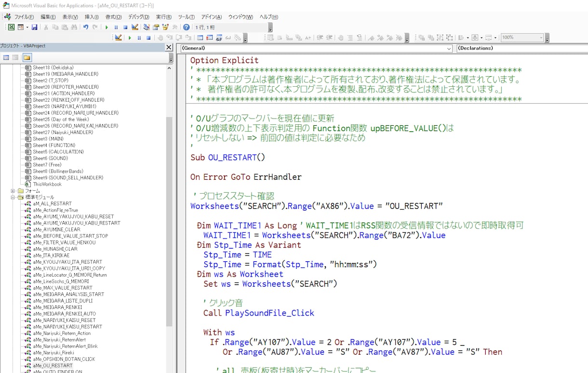Select Sheet6 (SOUND) in project tree
Viewport: 588px width, 373px height.
50,158
